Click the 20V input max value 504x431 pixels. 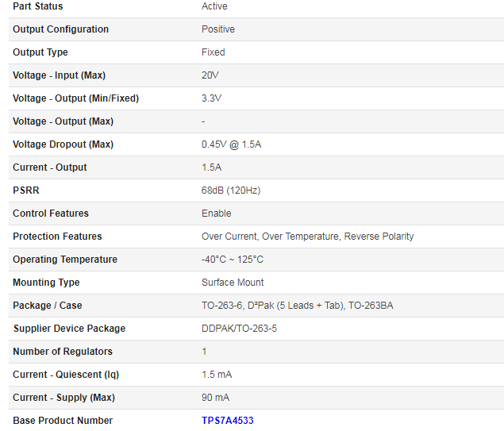(x=210, y=75)
